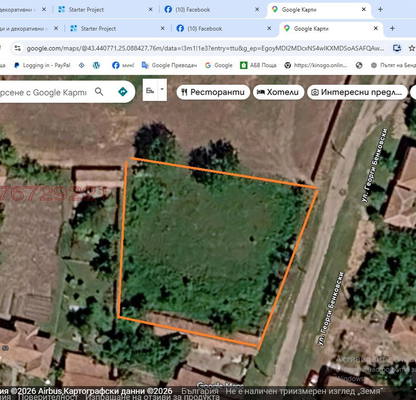Screen dimensions: 416x400
Task: Open directions via the blue diamond icon
Action: point(123,92)
